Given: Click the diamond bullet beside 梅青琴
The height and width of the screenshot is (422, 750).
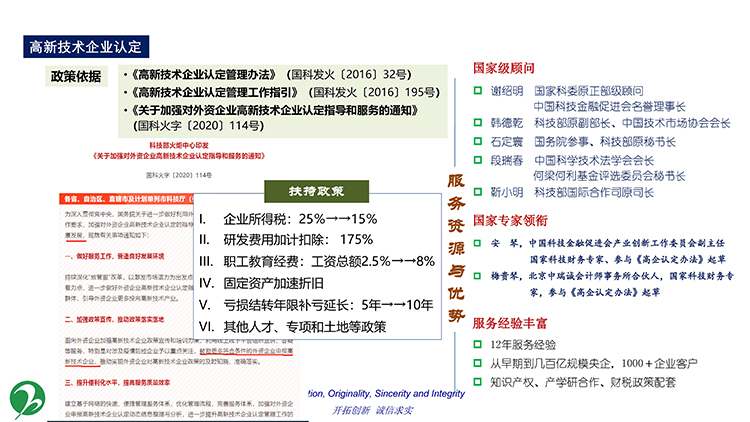Looking at the screenshot, I should coord(478,273).
